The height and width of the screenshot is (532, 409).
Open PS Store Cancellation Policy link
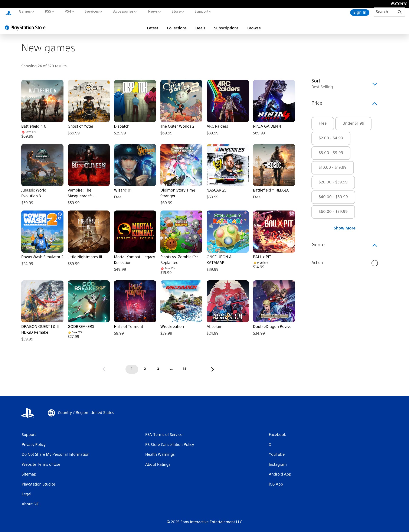point(169,445)
